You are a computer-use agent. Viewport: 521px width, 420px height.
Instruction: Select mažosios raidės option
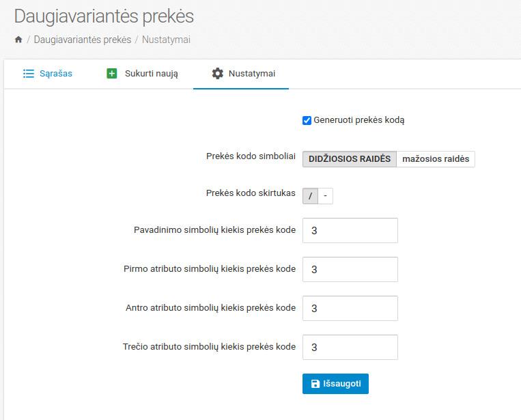click(436, 159)
